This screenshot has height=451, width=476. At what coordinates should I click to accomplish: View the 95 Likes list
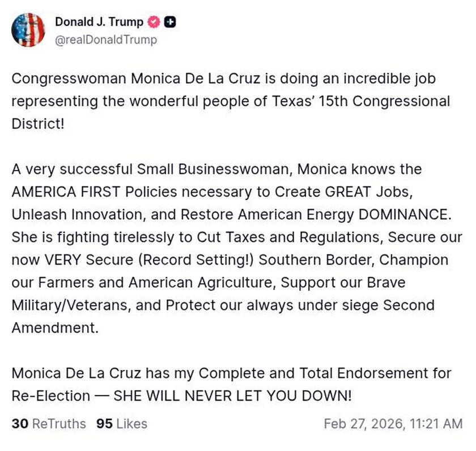(x=121, y=424)
